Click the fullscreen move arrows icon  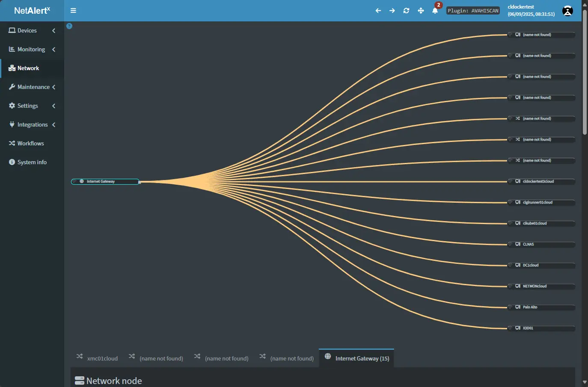421,11
